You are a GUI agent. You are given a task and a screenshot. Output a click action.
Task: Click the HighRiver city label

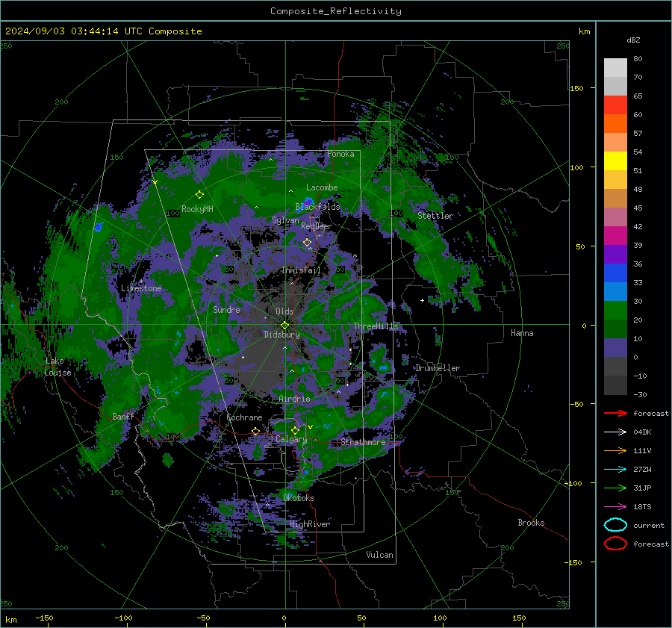pos(310,524)
